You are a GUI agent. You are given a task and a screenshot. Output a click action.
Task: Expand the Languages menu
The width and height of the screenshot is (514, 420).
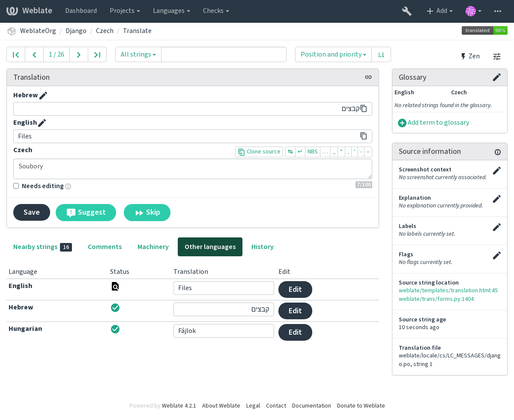click(x=171, y=11)
